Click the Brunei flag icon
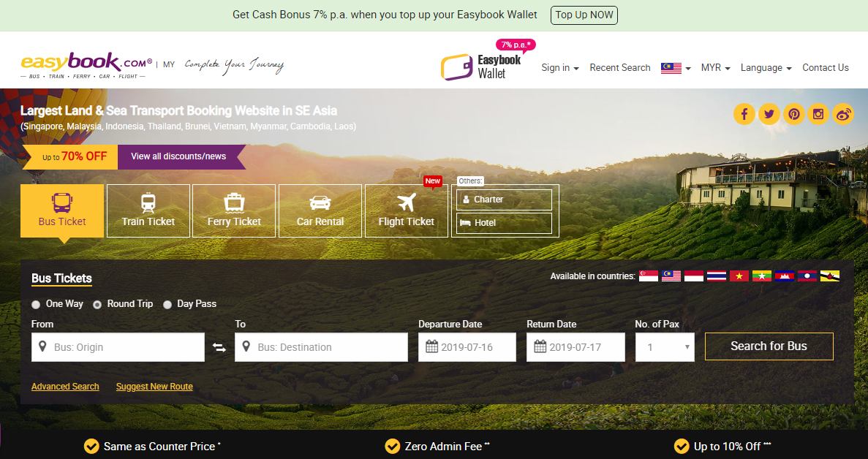868x459 pixels. pyautogui.click(x=830, y=276)
